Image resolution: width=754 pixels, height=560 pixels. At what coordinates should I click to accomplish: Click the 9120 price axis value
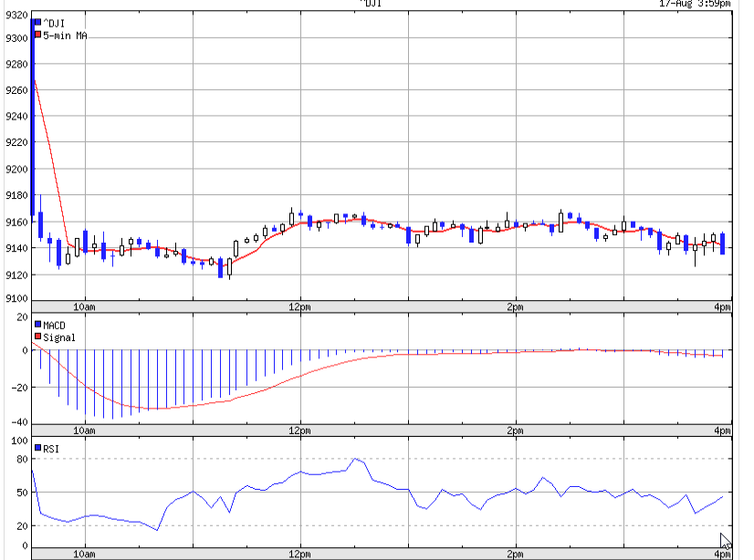pos(16,275)
